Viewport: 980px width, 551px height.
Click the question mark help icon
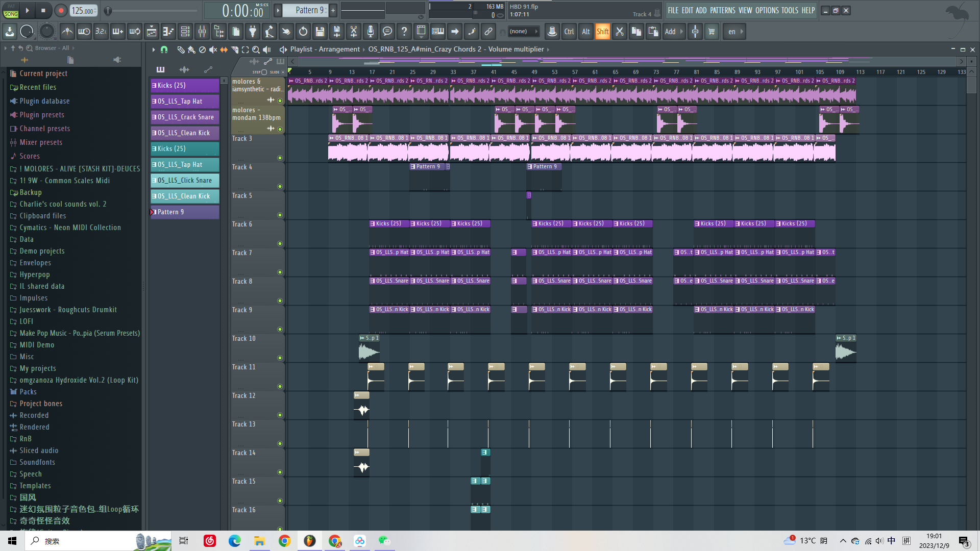404,32
